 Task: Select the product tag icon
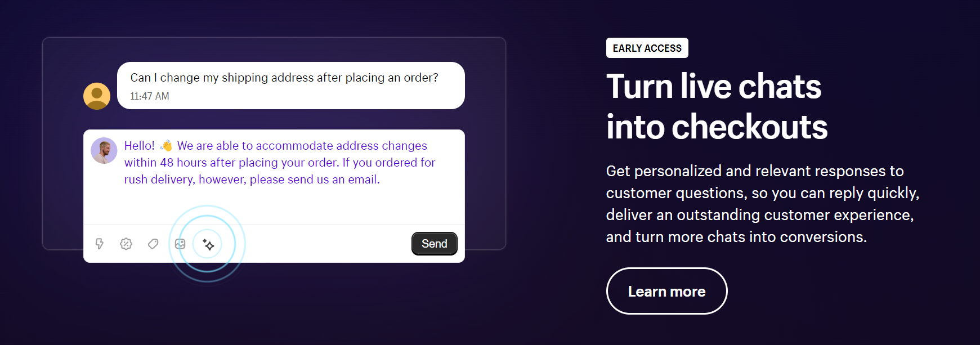[153, 244]
